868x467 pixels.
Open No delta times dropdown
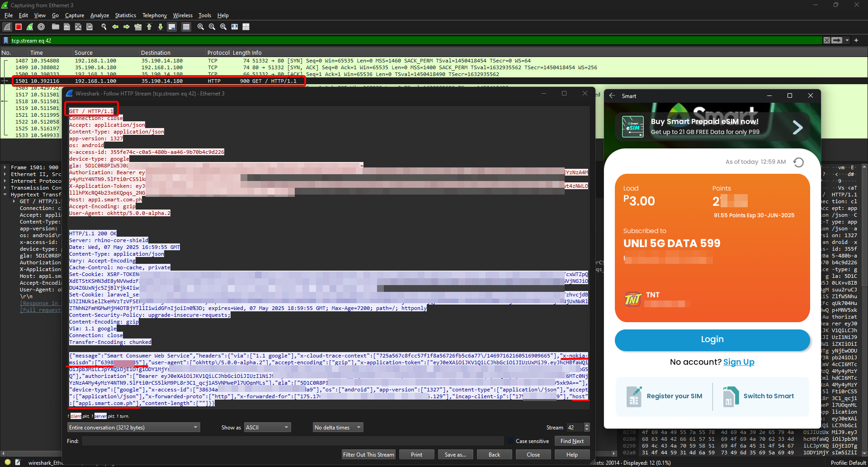pyautogui.click(x=338, y=427)
